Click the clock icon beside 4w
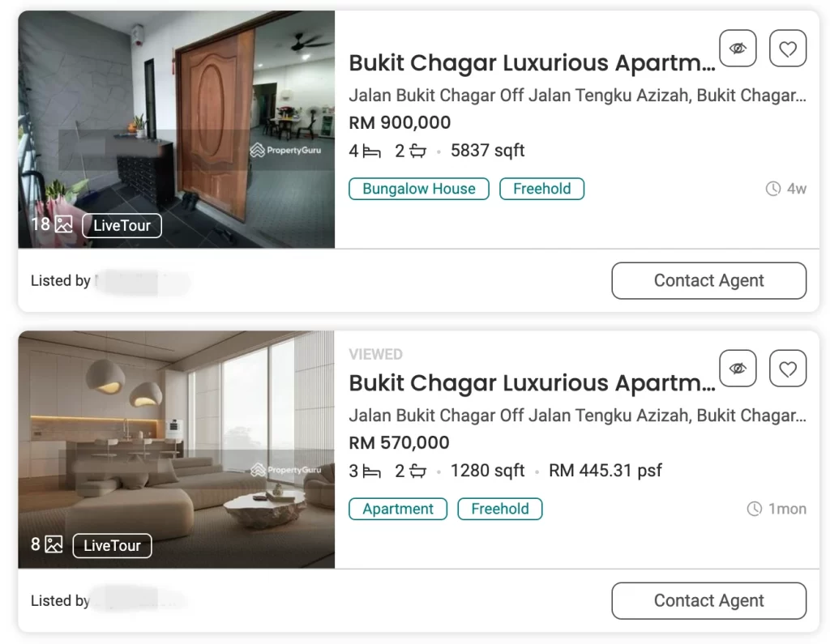Viewport: 830px width, 644px height. (x=772, y=189)
